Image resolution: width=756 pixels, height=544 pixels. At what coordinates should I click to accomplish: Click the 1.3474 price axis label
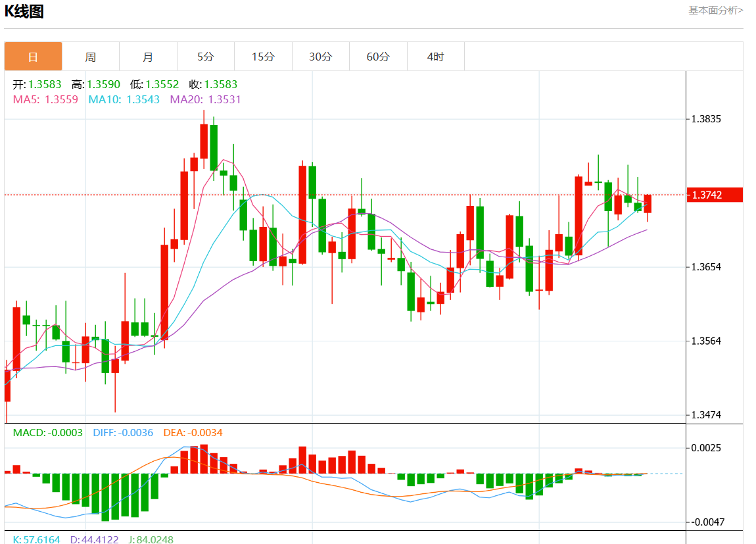706,415
